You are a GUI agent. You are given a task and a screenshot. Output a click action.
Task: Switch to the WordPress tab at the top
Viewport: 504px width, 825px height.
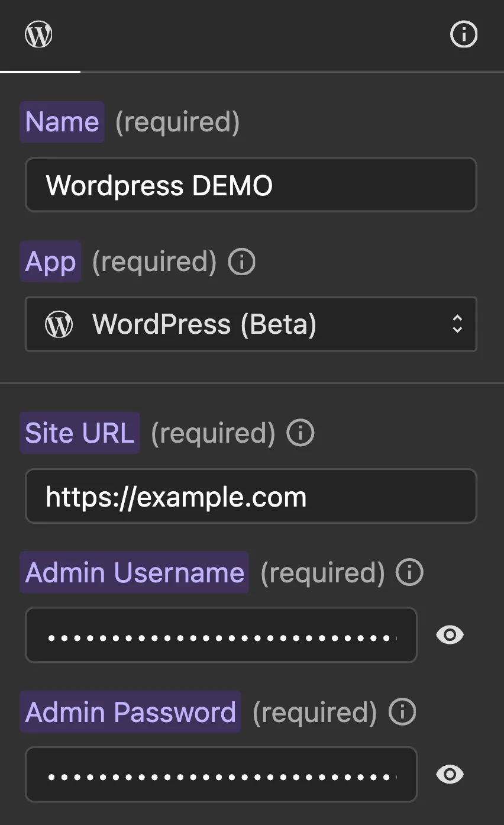tap(38, 34)
